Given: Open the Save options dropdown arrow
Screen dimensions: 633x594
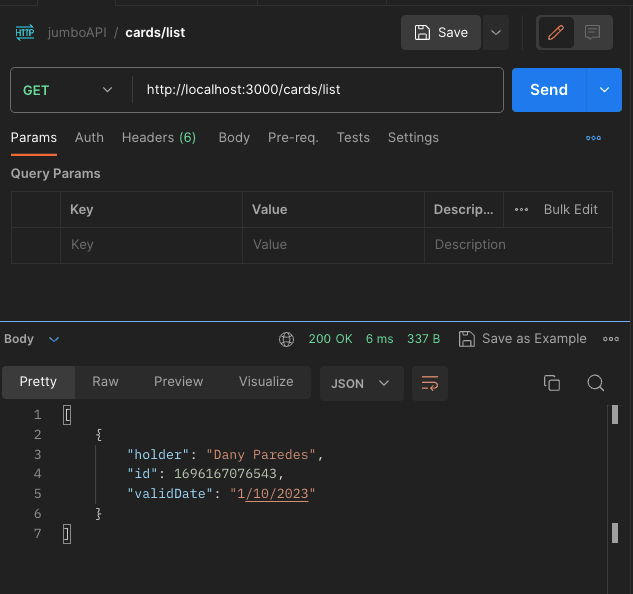Looking at the screenshot, I should 496,32.
